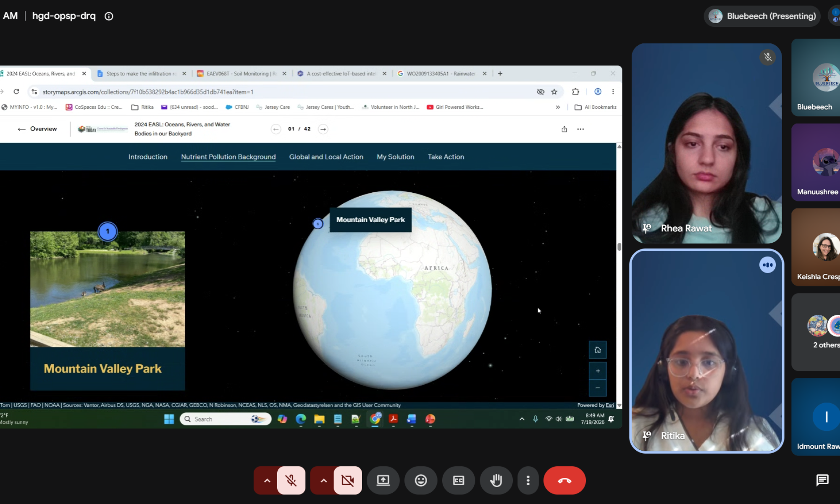Open more options three-dot call menu
840x504 pixels.
click(528, 480)
